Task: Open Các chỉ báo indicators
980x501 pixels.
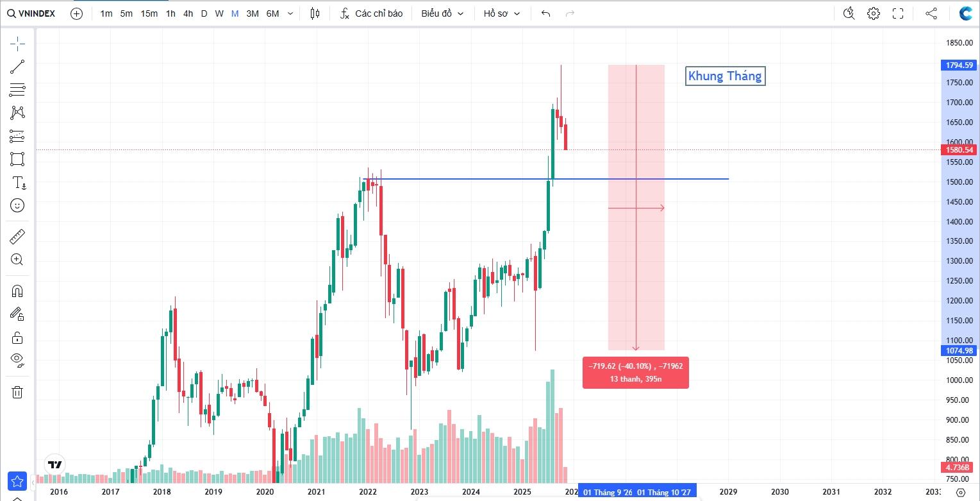Action: coord(372,13)
